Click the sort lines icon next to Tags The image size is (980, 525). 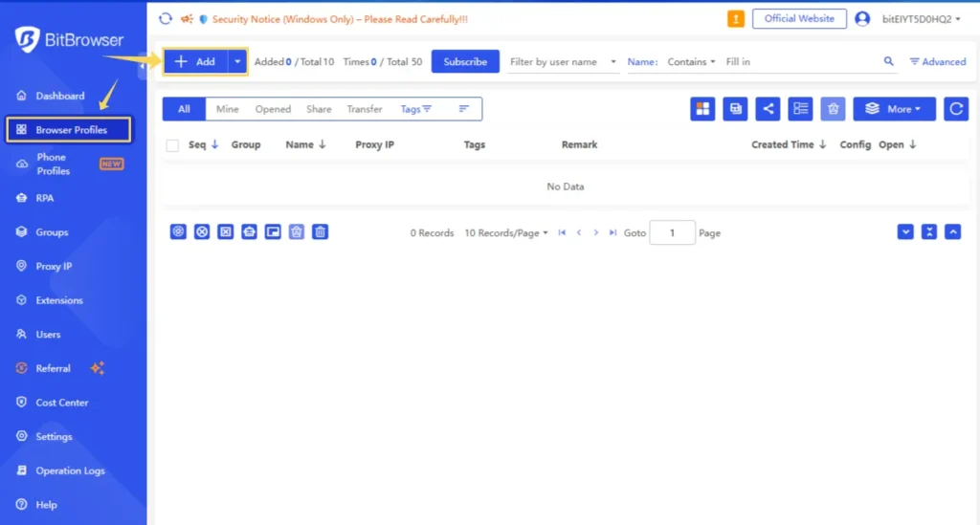point(464,109)
